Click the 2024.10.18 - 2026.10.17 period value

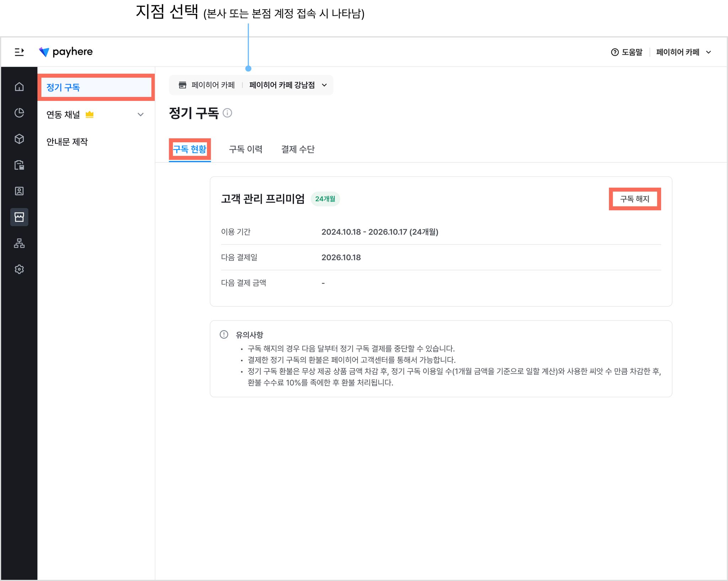380,232
